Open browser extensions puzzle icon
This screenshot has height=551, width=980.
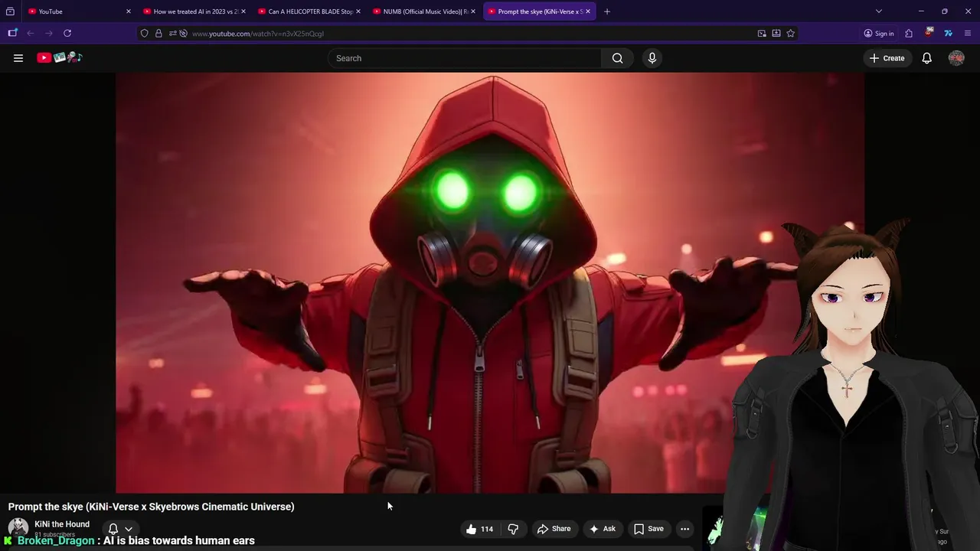[x=909, y=33]
